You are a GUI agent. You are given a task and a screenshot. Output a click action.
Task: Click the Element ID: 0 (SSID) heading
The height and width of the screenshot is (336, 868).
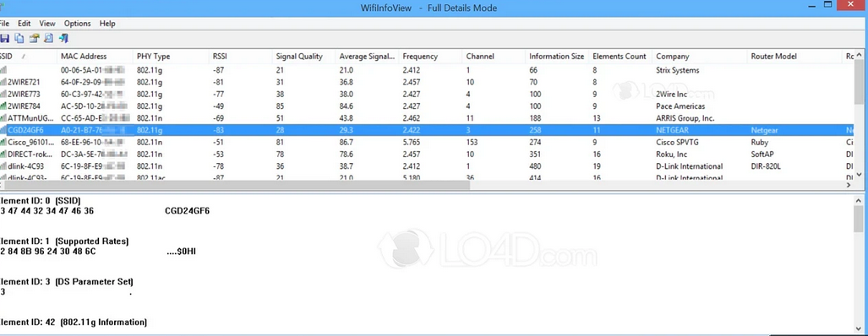41,201
